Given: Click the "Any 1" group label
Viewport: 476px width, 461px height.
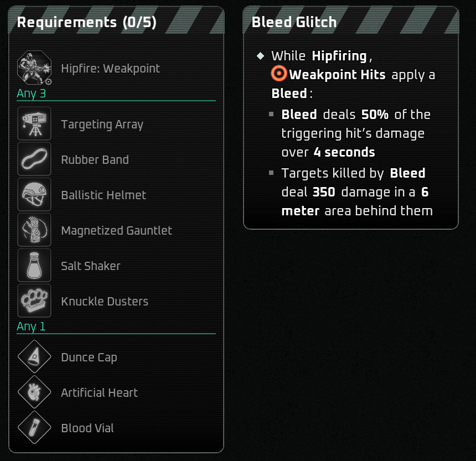Looking at the screenshot, I should 31,327.
